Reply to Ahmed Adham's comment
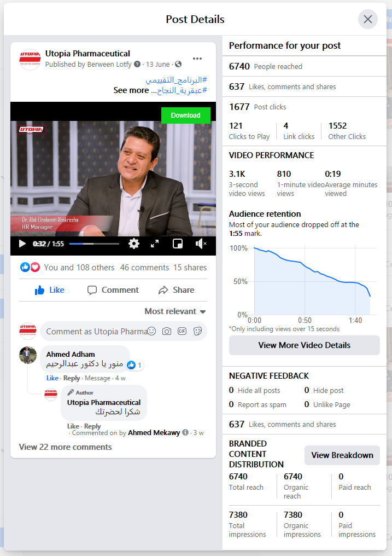 (72, 378)
